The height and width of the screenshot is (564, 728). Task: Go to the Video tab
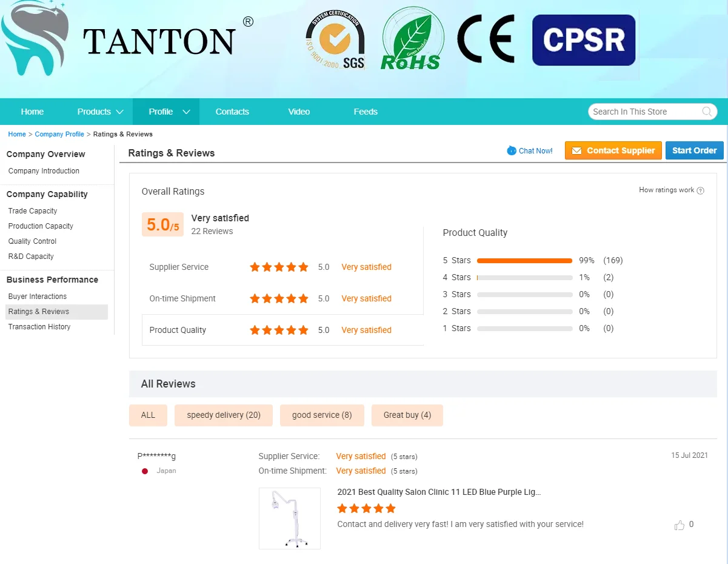click(x=299, y=112)
